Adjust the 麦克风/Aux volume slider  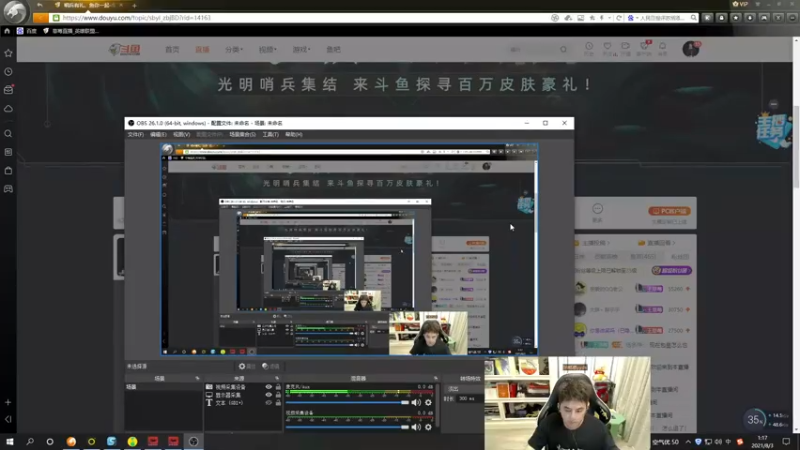[x=347, y=403]
